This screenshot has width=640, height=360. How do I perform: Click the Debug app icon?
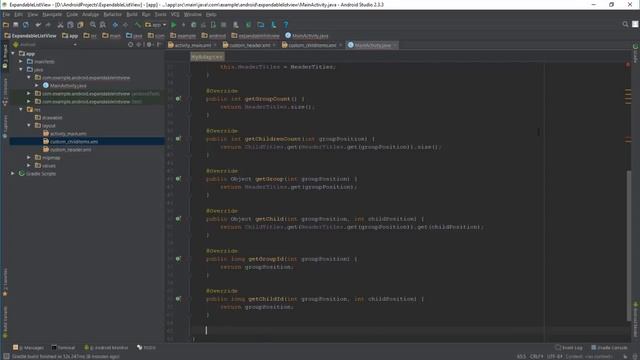(x=193, y=25)
